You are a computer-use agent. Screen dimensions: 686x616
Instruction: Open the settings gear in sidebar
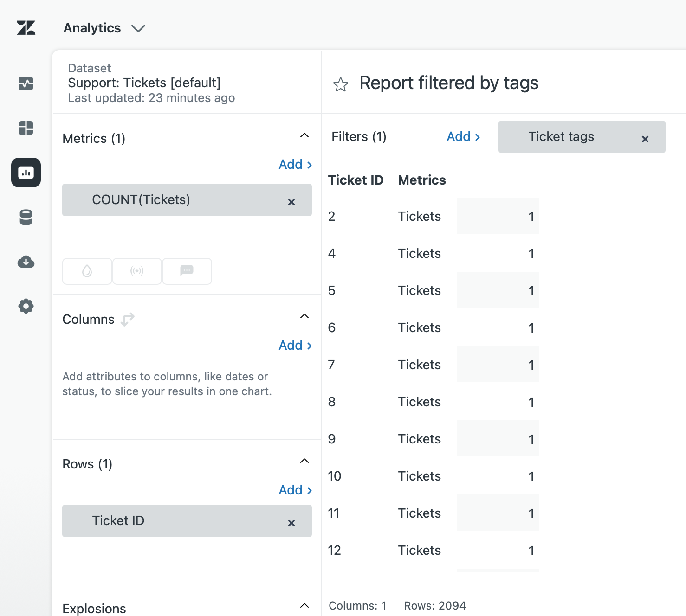pyautogui.click(x=26, y=306)
